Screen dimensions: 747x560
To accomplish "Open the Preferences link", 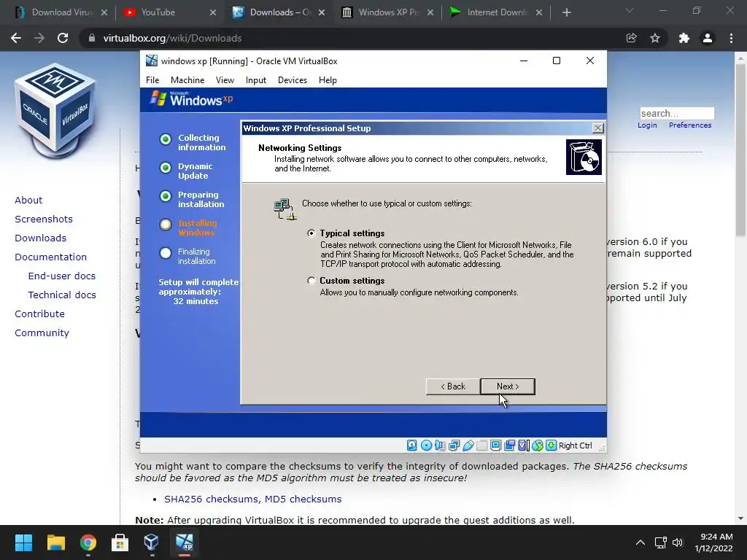I will click(690, 125).
